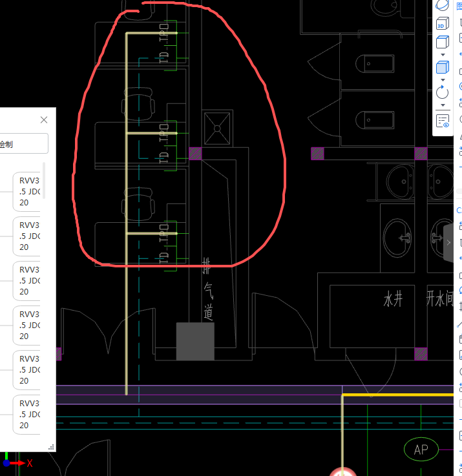Open the display settings list with eye icon

pos(442,121)
